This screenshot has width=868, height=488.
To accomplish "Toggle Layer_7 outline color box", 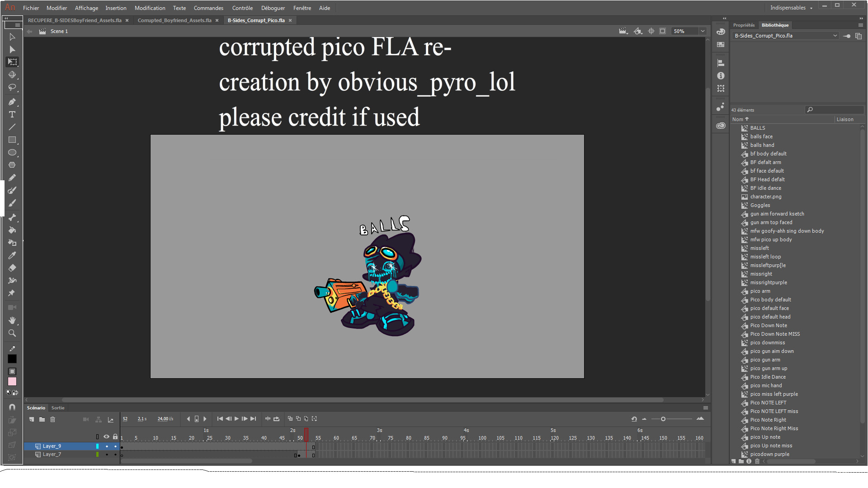I will click(97, 455).
